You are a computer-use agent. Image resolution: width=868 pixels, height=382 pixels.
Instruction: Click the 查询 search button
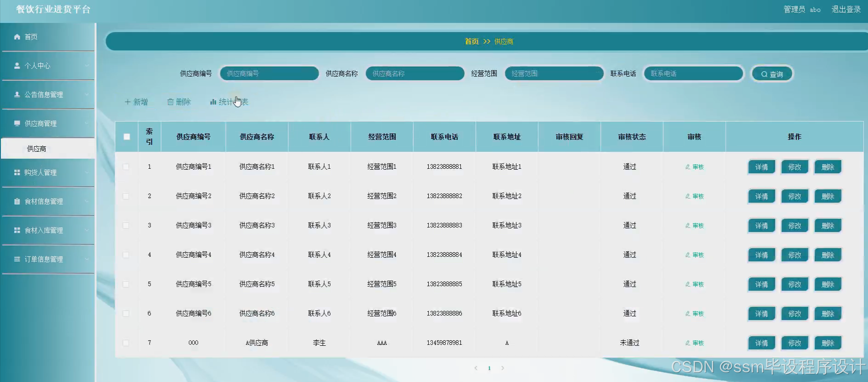click(x=772, y=74)
